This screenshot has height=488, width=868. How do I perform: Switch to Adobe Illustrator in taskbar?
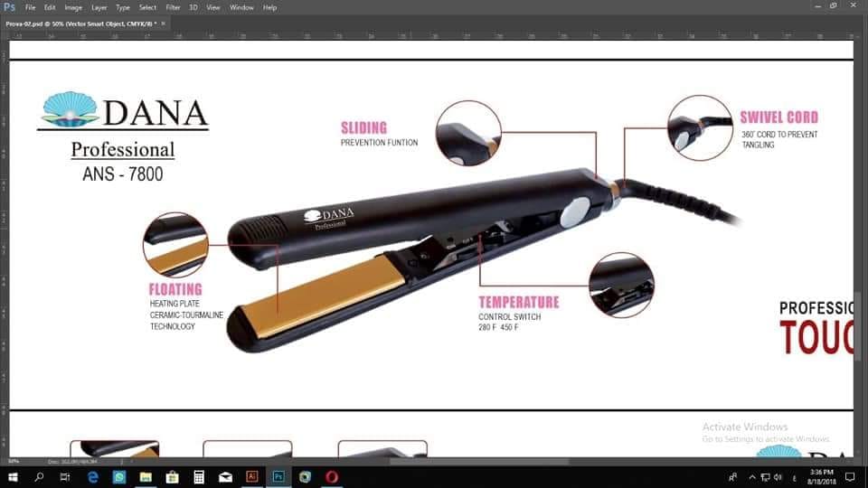pos(252,477)
